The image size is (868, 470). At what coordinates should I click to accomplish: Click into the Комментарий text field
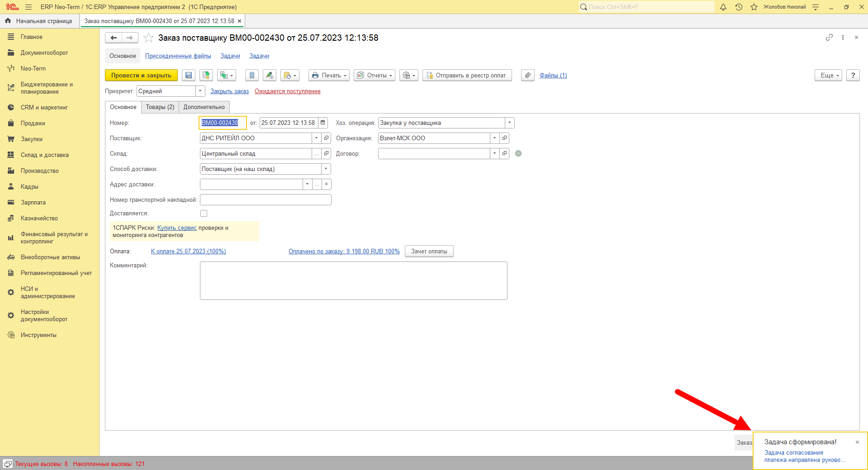click(354, 280)
